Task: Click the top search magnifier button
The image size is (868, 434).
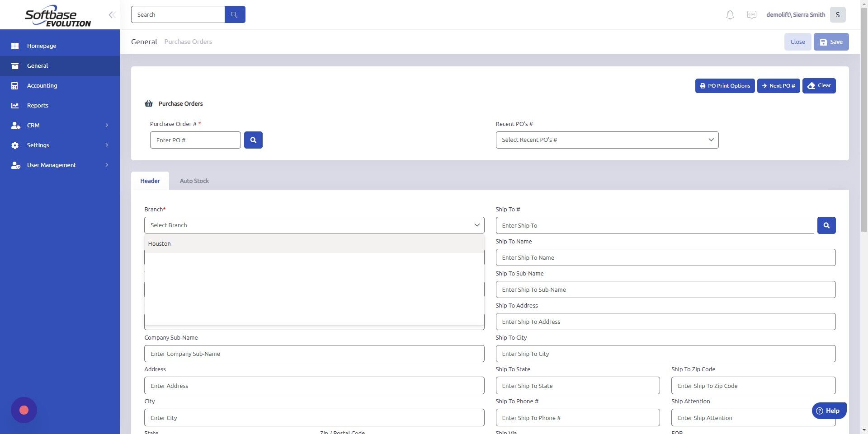Action: tap(235, 14)
